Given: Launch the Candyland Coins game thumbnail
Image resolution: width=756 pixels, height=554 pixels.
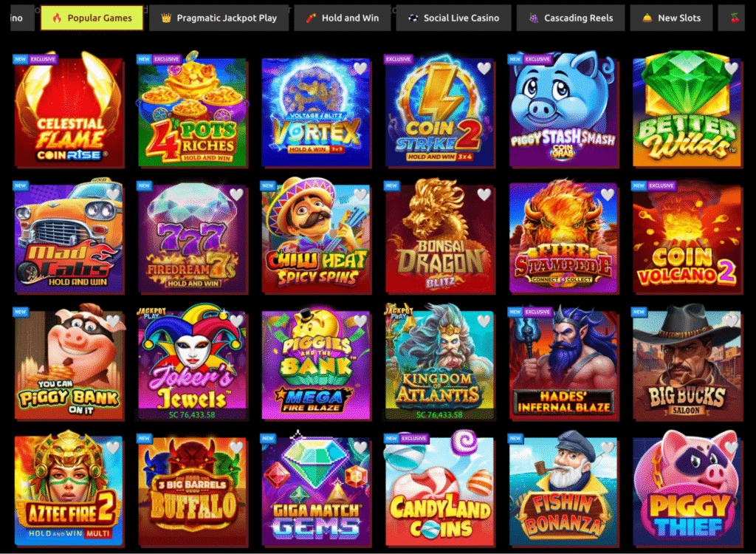Looking at the screenshot, I should click(x=440, y=490).
